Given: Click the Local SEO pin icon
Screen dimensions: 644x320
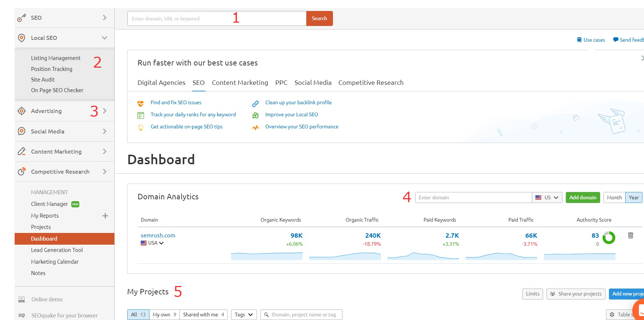Looking at the screenshot, I should point(22,38).
